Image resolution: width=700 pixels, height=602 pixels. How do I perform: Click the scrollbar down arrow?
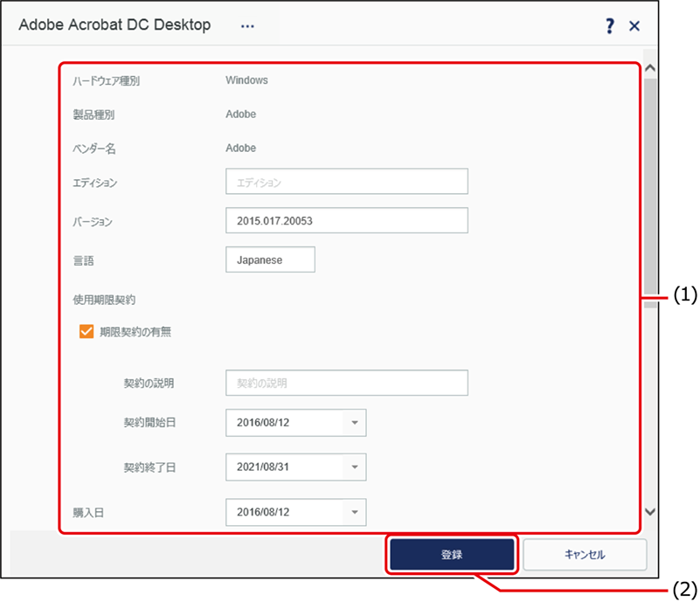pos(650,512)
